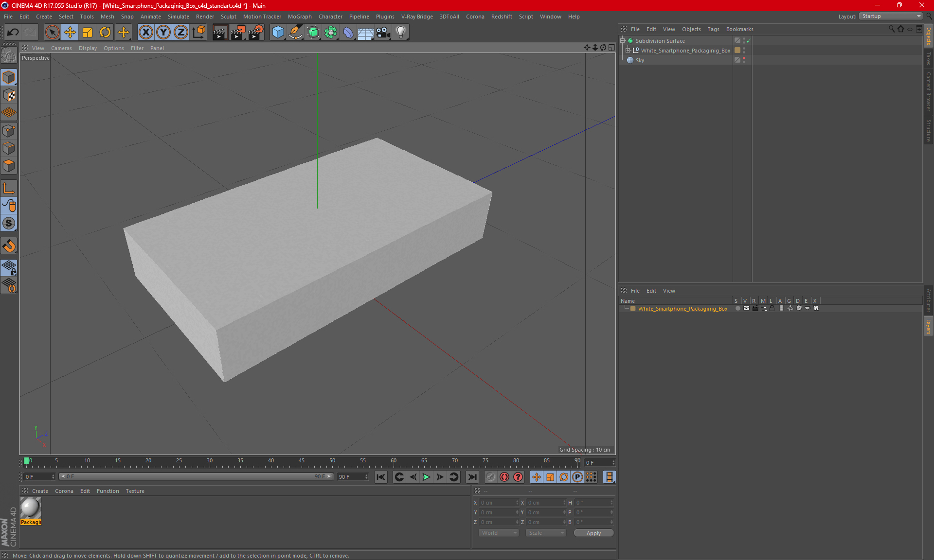Toggle layer lock icon
Screen dimensions: 934x560
[772, 308]
